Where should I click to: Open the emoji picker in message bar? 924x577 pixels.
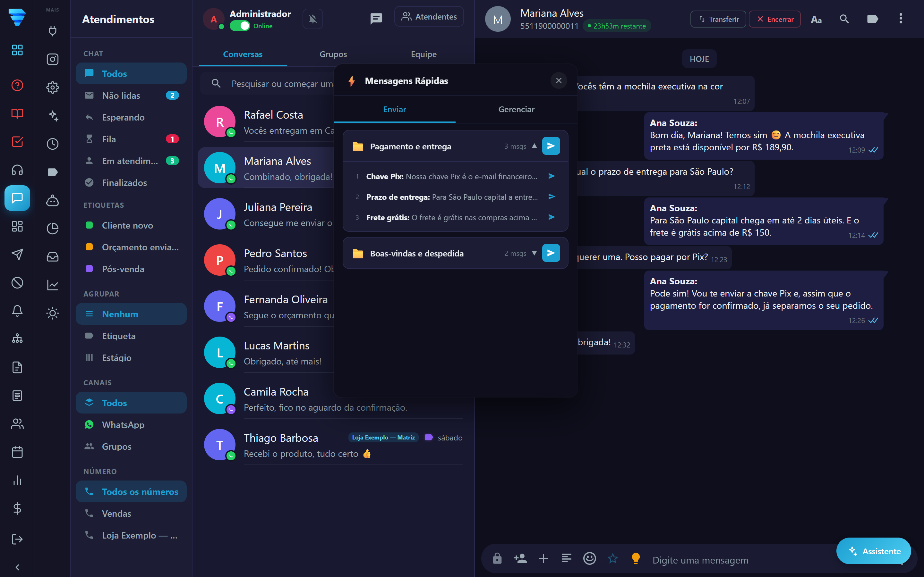point(589,559)
